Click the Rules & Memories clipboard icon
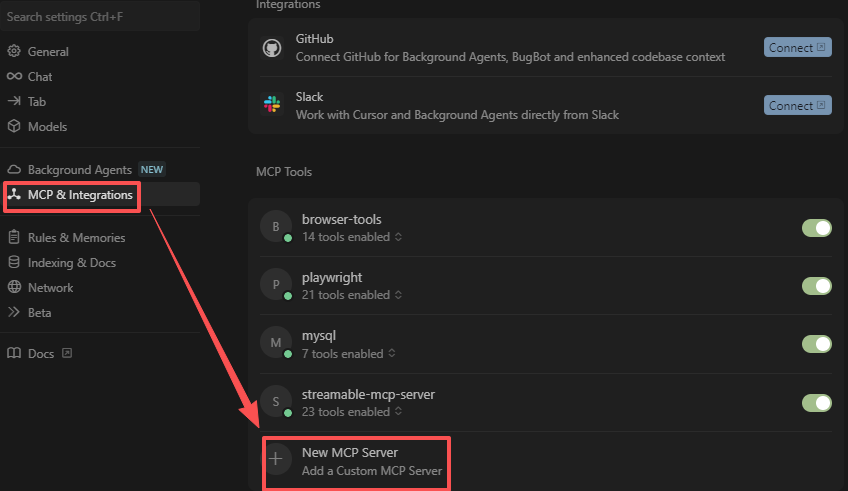The image size is (848, 491). pos(14,237)
